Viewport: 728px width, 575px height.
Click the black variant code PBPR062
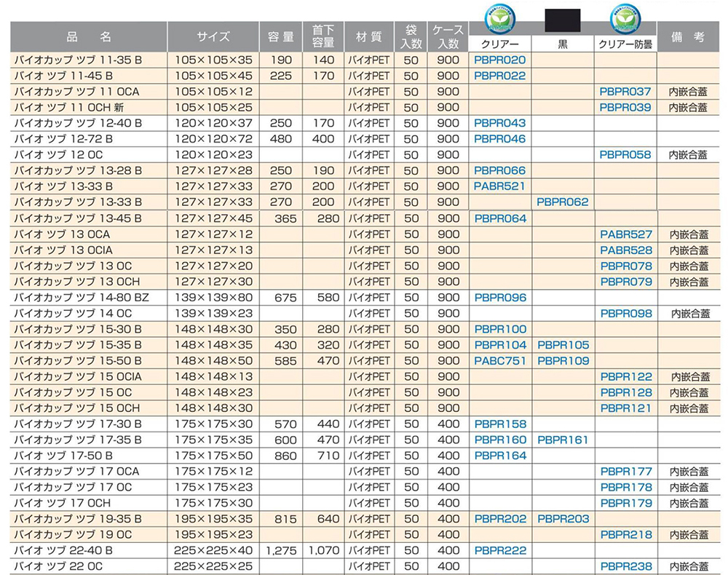(x=563, y=202)
